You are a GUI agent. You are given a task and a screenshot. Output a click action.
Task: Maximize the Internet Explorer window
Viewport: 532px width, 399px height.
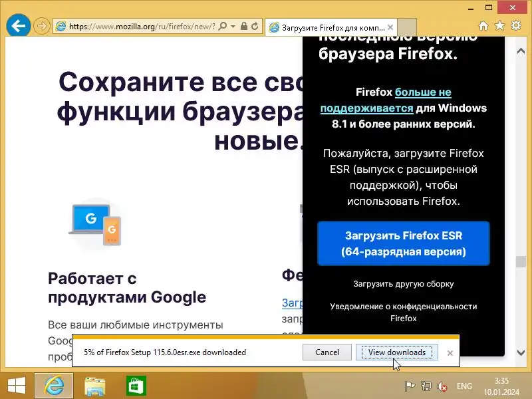point(489,7)
